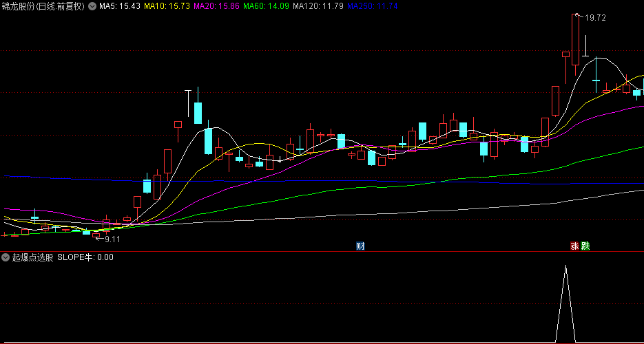Select the MA5: 15.43 label
This screenshot has height=344, width=644.
(x=120, y=7)
